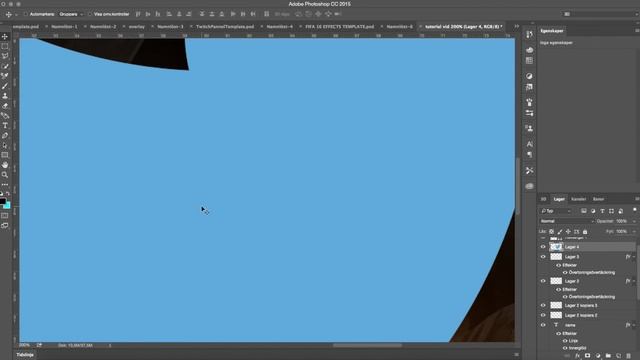Viewport: 640px width, 360px height.
Task: Lock image pixels with brush icon
Action: pyautogui.click(x=560, y=231)
